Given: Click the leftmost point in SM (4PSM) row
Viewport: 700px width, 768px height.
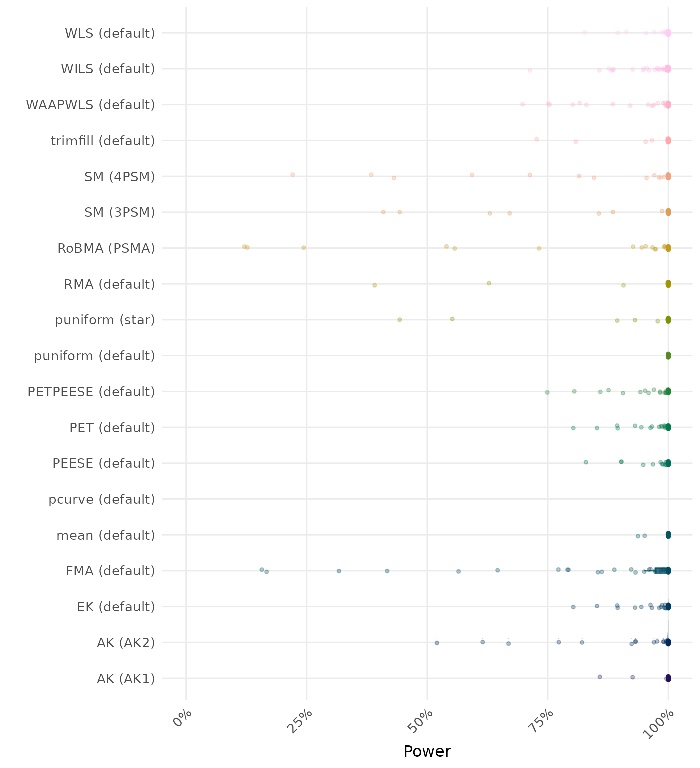Looking at the screenshot, I should (293, 175).
